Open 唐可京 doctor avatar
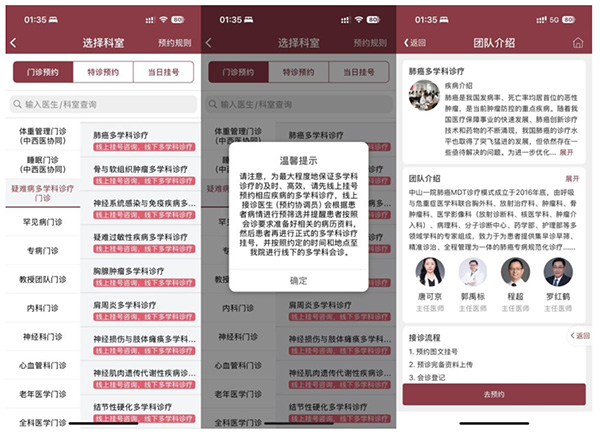The width and height of the screenshot is (600, 444). point(430,273)
